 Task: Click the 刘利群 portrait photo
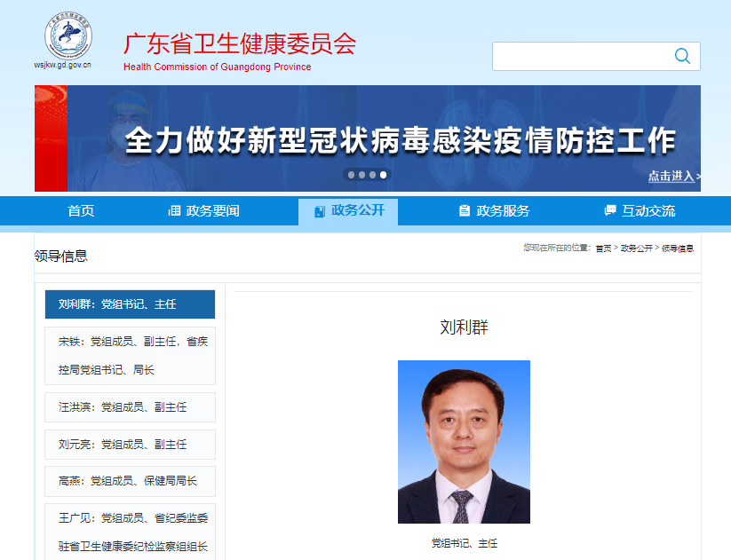point(464,442)
